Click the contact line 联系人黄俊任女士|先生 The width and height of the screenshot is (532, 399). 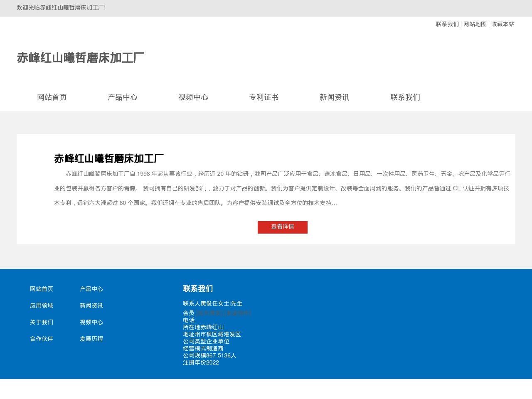pyautogui.click(x=213, y=304)
